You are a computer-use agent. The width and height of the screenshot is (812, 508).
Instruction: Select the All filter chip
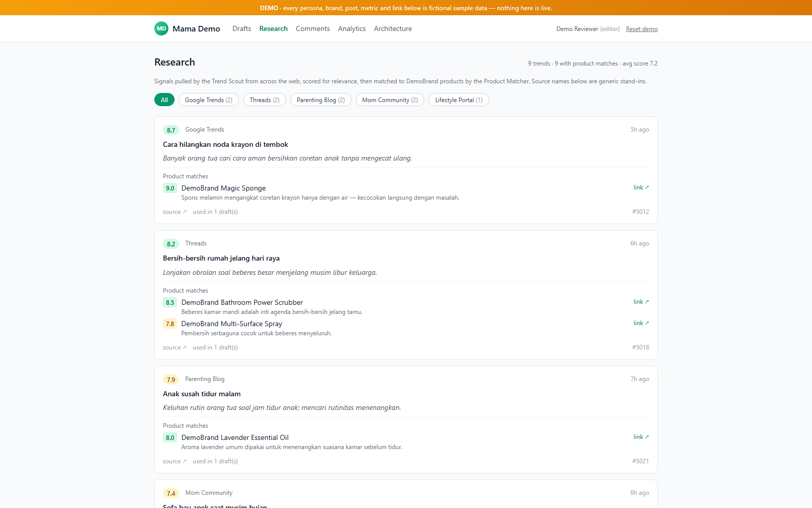[164, 100]
